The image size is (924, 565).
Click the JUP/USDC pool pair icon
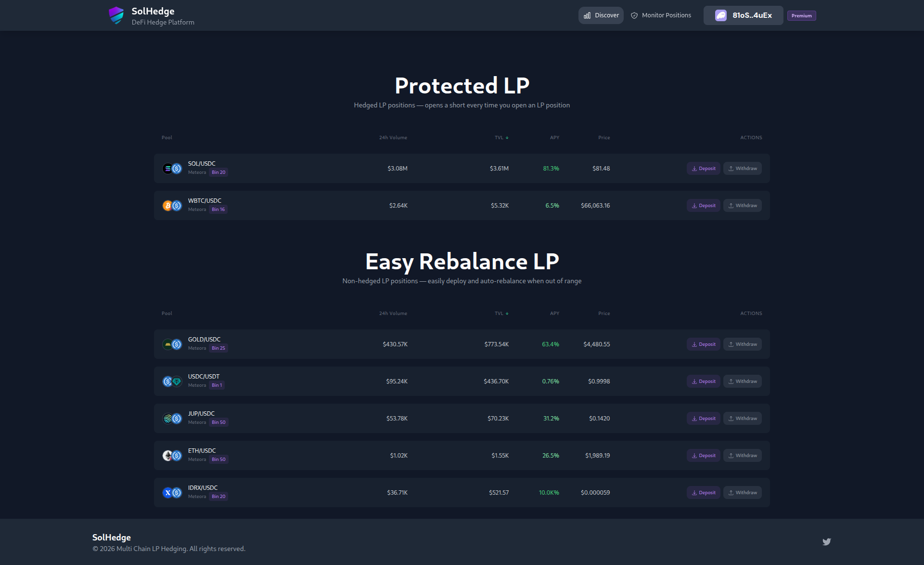pyautogui.click(x=172, y=418)
